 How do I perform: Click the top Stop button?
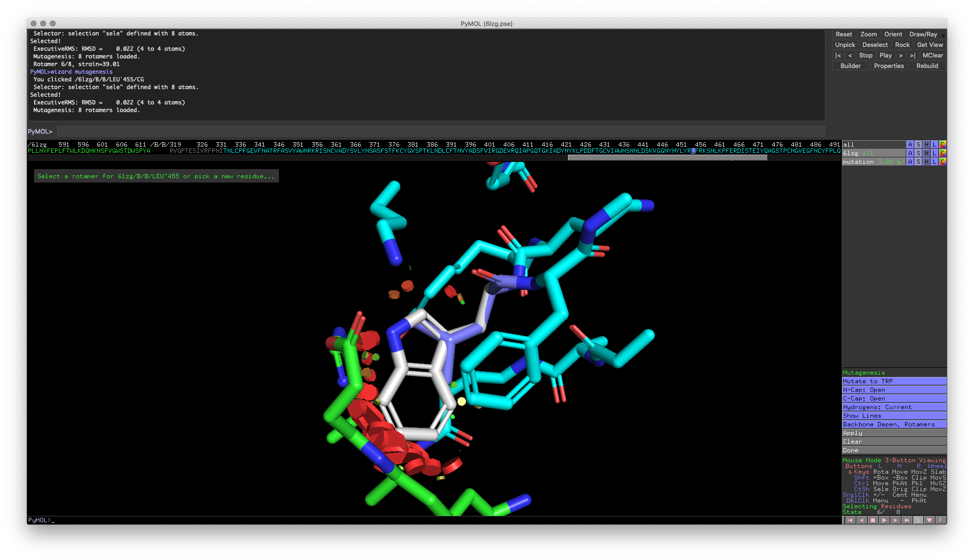tap(865, 56)
